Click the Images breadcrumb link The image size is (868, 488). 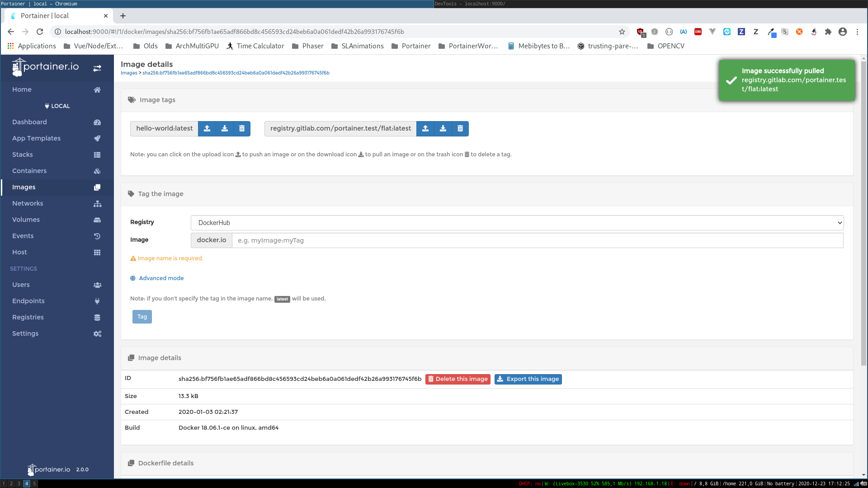(129, 73)
